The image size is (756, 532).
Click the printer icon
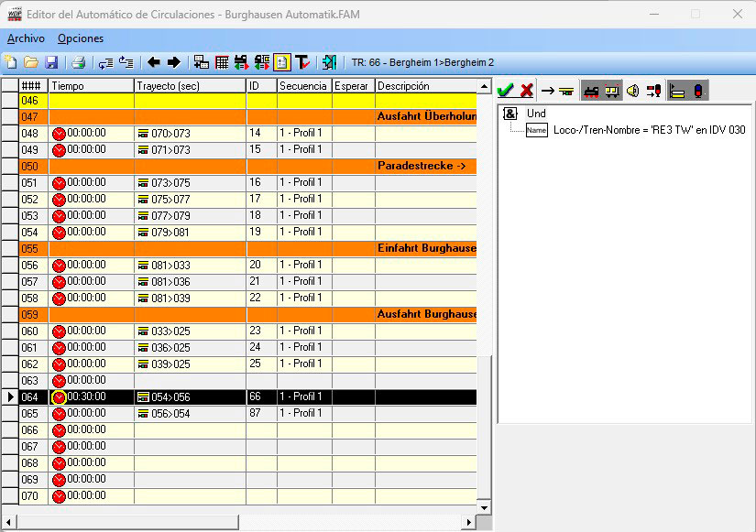79,63
